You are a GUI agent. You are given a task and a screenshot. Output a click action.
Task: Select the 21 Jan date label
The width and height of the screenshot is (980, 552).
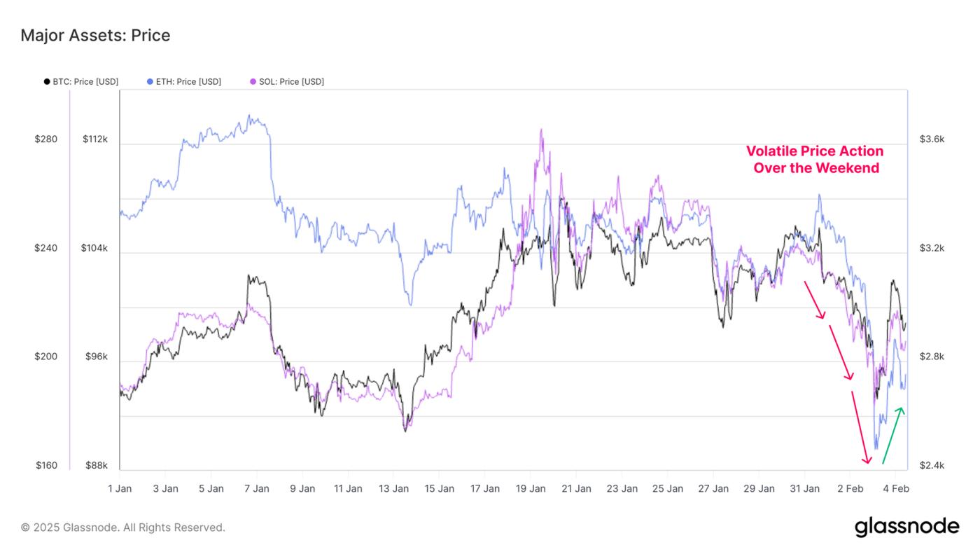[576, 489]
